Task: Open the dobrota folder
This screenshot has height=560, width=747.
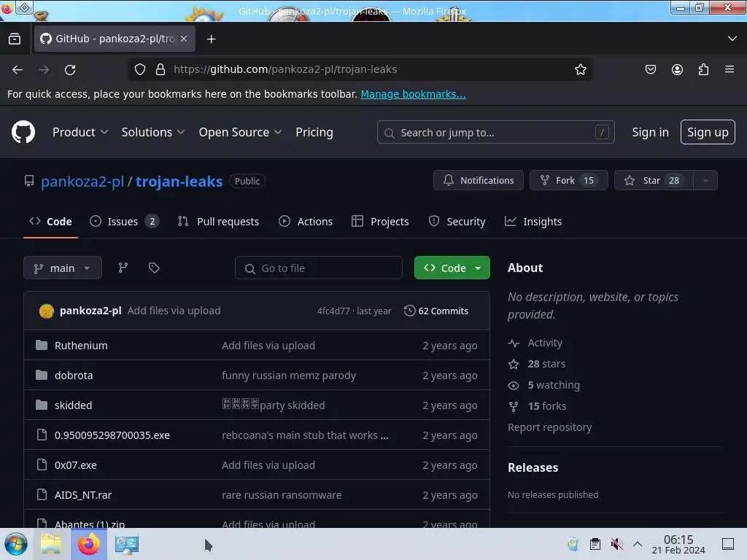Action: click(74, 376)
